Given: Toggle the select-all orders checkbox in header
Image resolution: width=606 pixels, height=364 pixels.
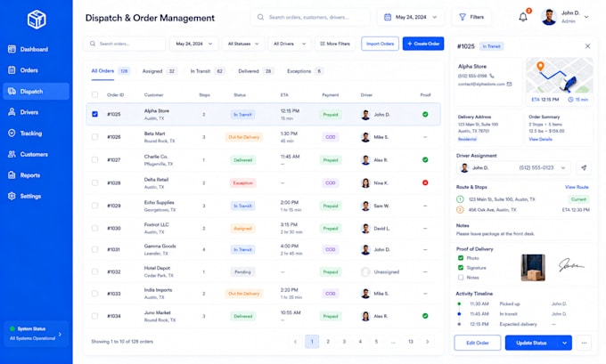Looking at the screenshot, I should (94, 94).
